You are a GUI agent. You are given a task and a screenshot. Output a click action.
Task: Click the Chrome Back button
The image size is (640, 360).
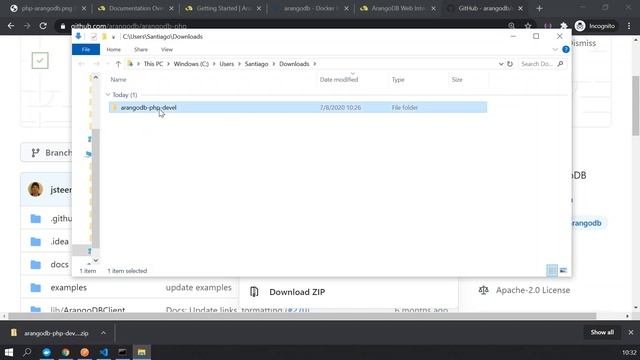(11, 26)
